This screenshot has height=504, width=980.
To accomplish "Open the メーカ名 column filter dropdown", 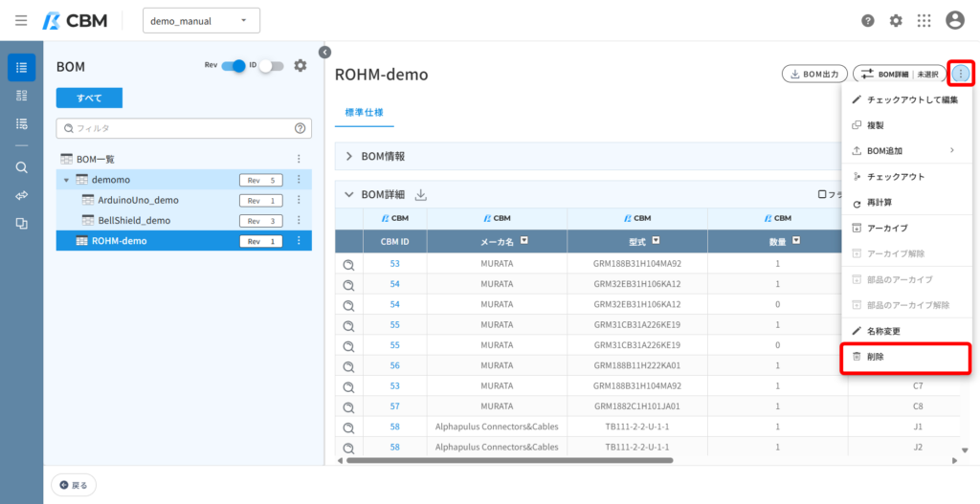I will click(x=524, y=240).
